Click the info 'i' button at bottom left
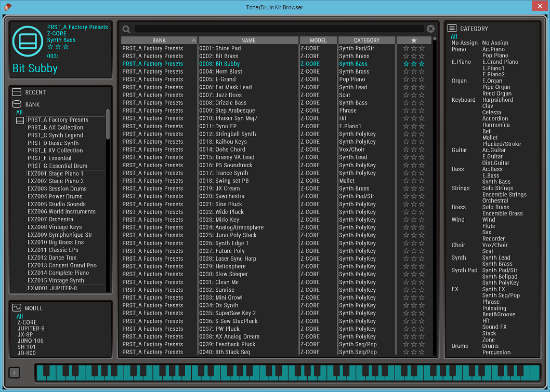This screenshot has width=550, height=392. (14, 373)
